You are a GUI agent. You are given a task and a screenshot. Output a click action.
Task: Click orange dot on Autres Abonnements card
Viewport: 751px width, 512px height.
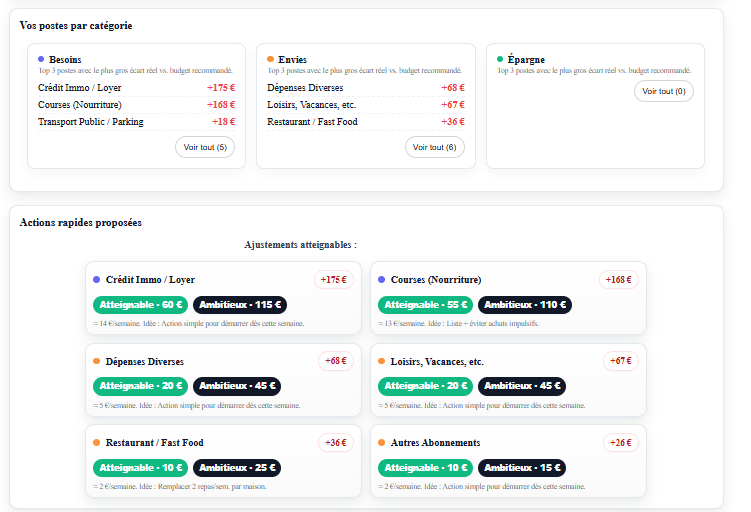point(381,443)
